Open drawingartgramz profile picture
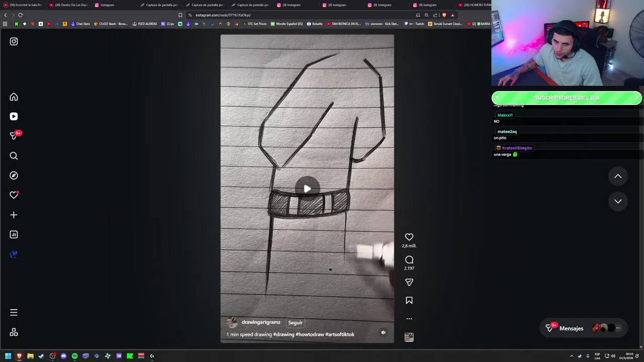This screenshot has height=362, width=644. click(232, 323)
